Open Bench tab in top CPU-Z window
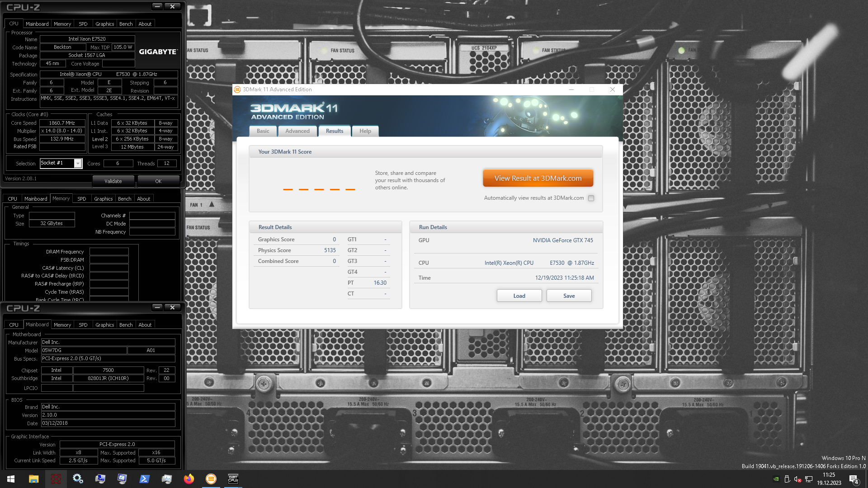 point(126,24)
